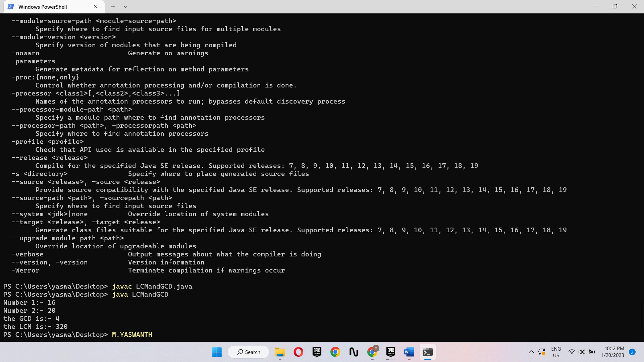Click the taskbar Search box
644x362 pixels.
[x=249, y=352]
